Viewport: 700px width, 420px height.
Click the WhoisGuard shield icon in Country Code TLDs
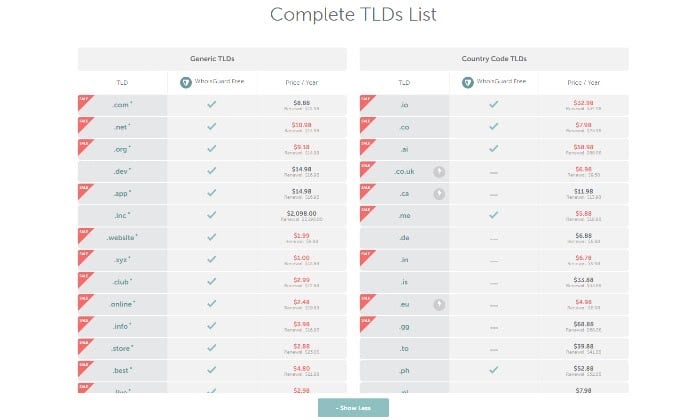tap(467, 83)
